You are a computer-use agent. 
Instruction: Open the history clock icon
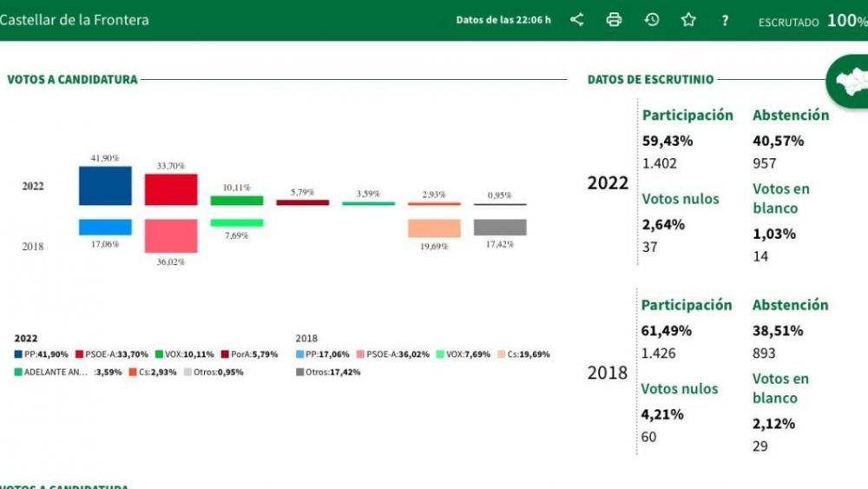pyautogui.click(x=652, y=20)
